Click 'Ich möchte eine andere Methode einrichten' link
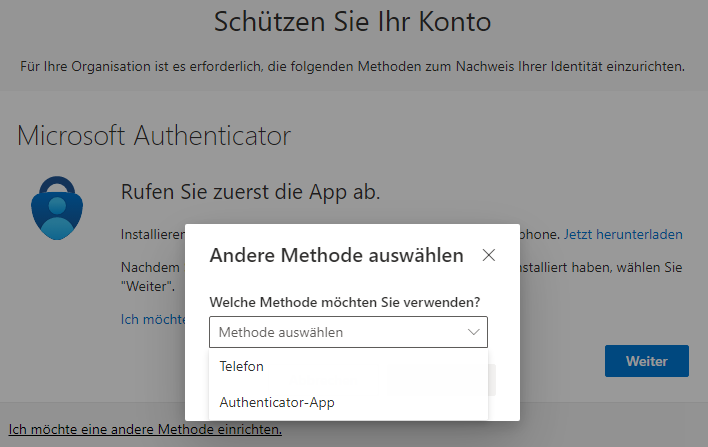Screen dimensions: 708x447 (x=145, y=430)
